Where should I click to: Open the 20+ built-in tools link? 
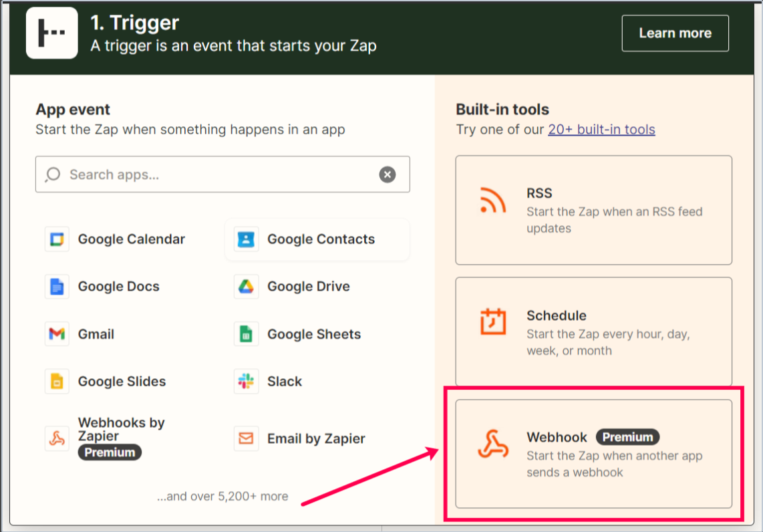(x=601, y=130)
